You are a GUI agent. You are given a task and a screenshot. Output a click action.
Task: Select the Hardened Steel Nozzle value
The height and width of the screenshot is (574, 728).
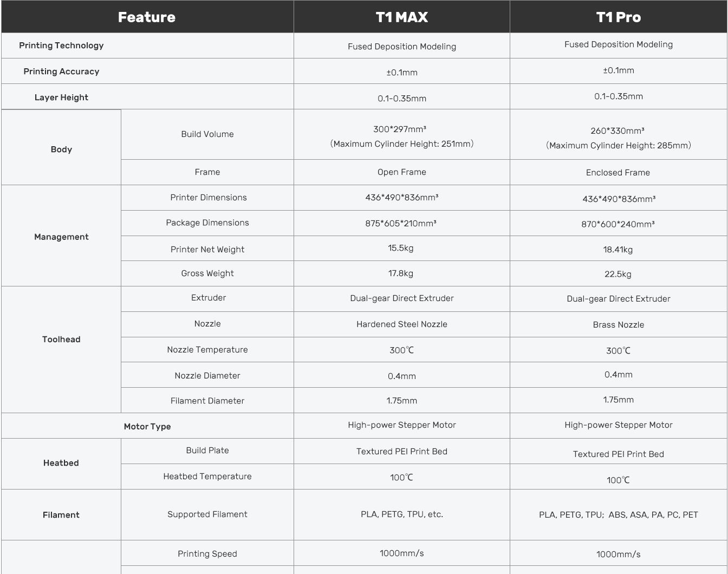coord(401,324)
